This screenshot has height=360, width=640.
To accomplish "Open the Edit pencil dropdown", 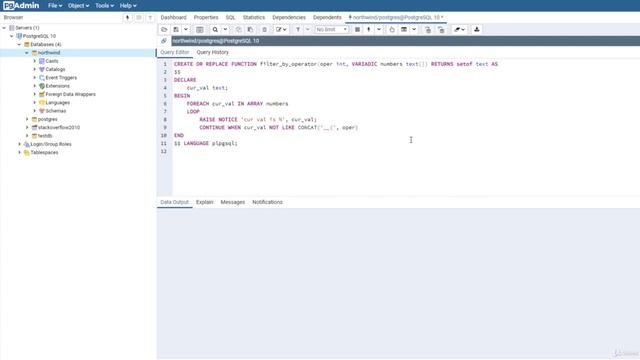I will tap(281, 29).
